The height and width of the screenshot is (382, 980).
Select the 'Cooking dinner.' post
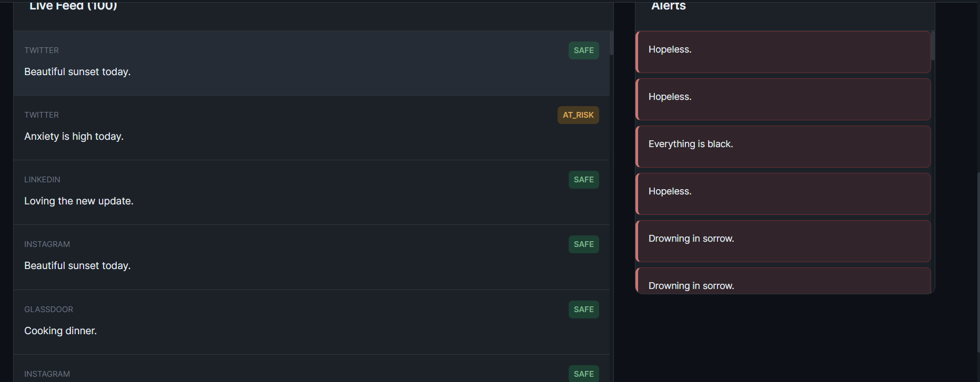click(311, 322)
